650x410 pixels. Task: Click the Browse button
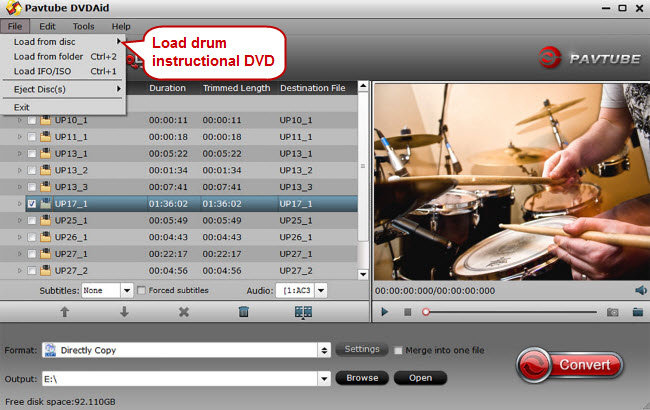(362, 378)
